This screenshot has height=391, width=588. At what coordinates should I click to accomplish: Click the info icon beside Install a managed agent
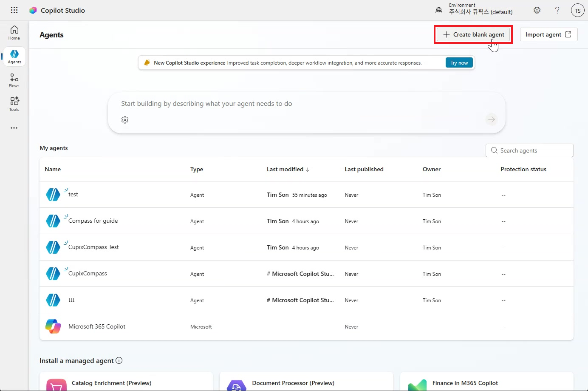[x=119, y=360]
